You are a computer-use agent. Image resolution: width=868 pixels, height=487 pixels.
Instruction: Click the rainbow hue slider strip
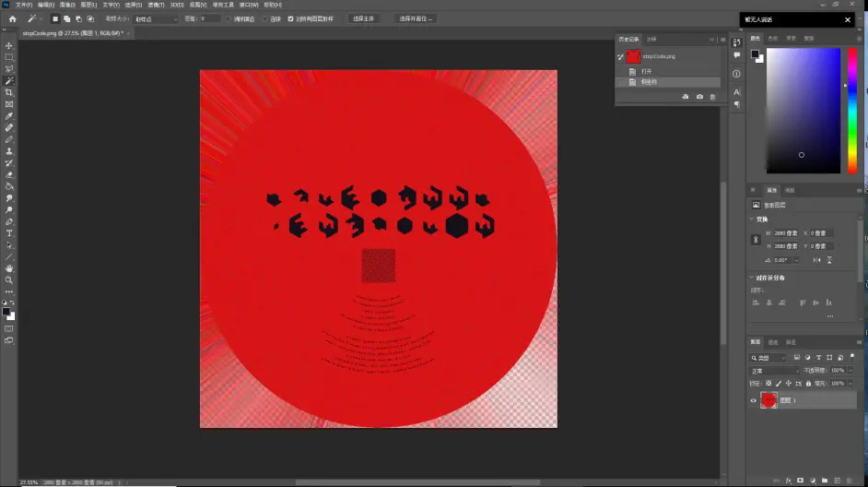point(850,111)
